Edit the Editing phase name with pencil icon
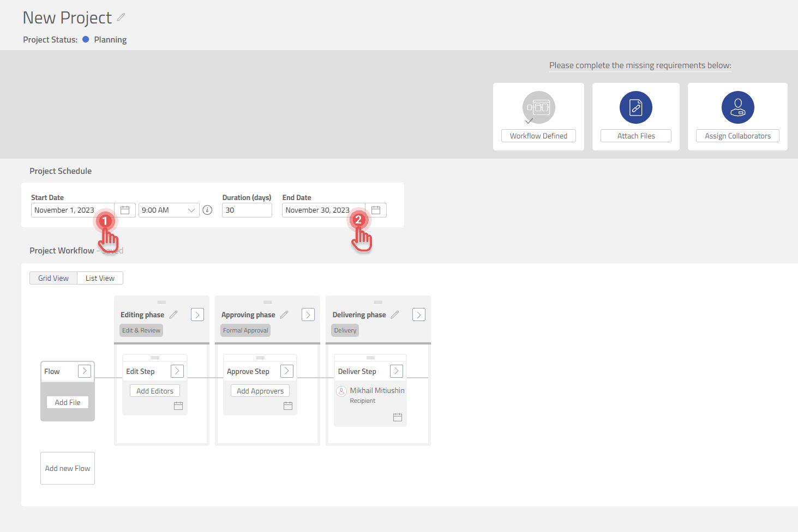 173,315
